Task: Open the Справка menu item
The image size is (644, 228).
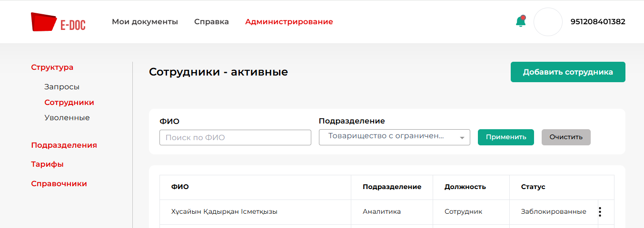Action: pos(211,22)
